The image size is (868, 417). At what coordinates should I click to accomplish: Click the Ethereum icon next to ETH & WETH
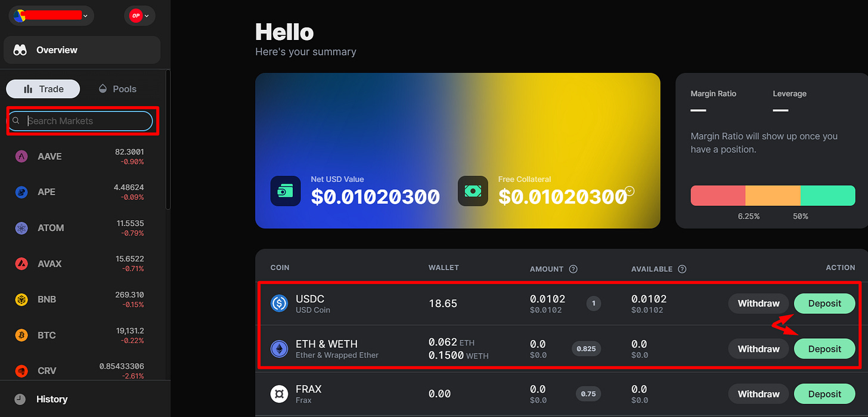(x=280, y=348)
